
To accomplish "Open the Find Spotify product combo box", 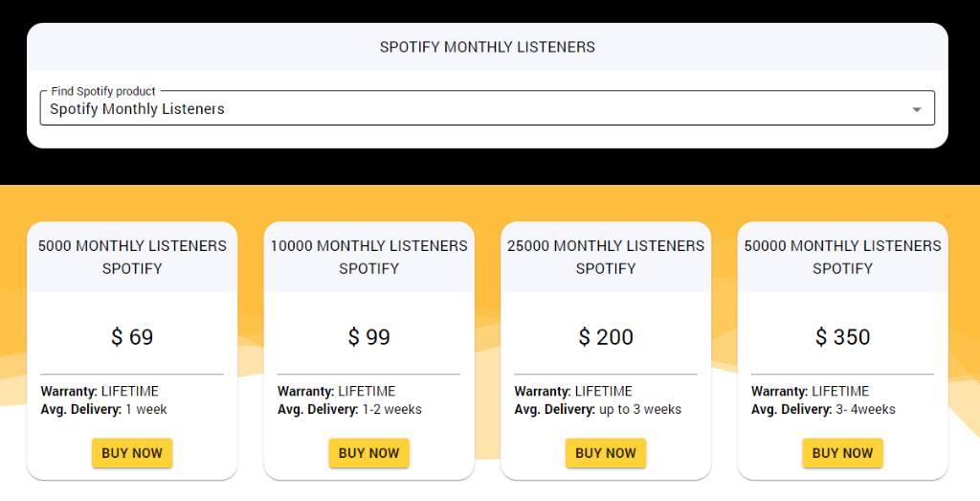I will click(487, 108).
